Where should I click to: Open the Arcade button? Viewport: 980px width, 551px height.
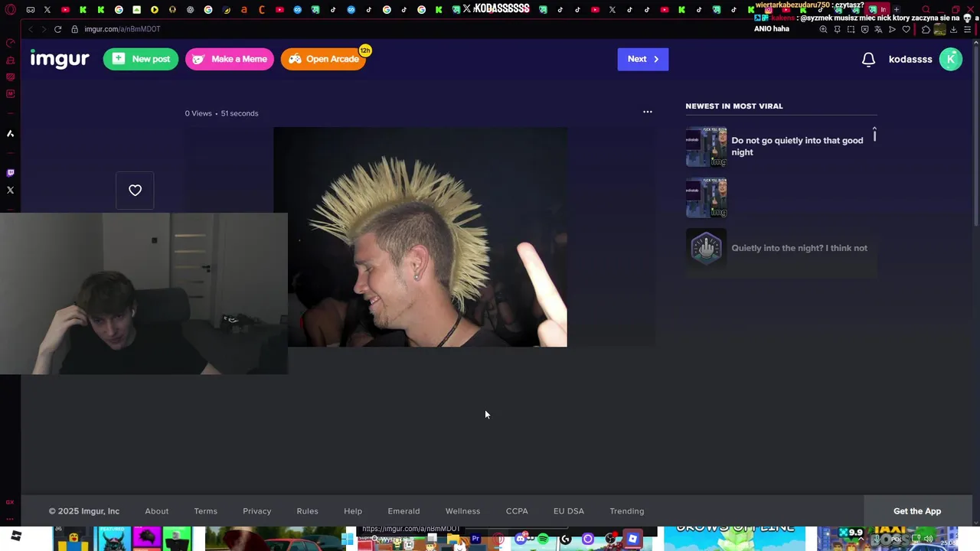click(x=323, y=59)
